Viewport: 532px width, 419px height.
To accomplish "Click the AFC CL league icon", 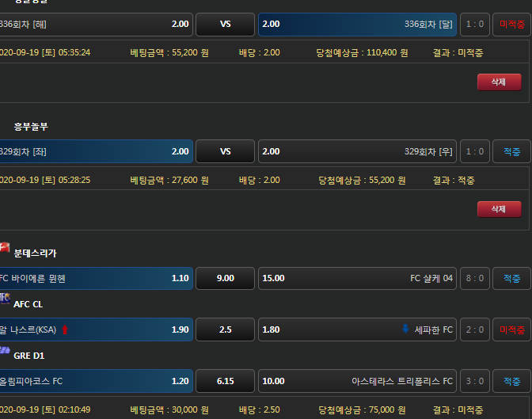I will (5, 299).
